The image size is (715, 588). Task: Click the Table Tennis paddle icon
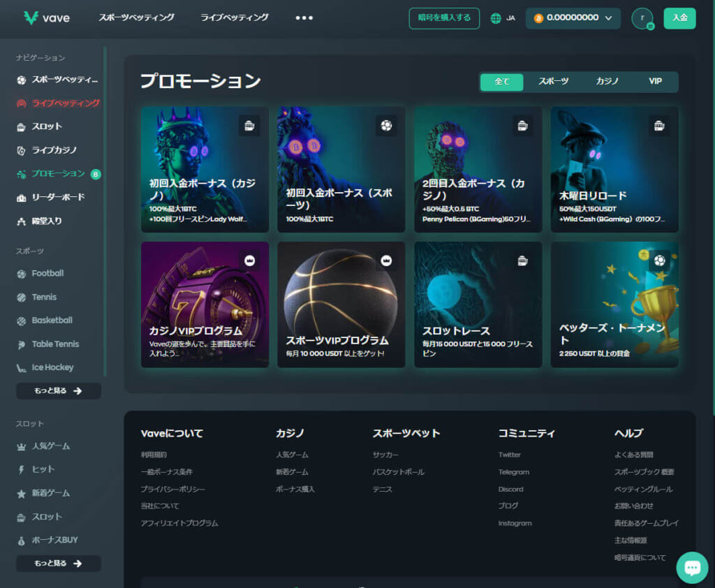click(22, 344)
